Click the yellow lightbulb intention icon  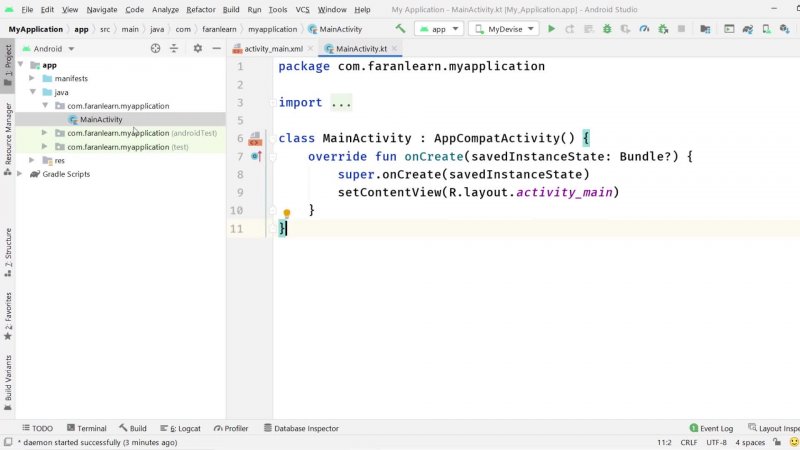pyautogui.click(x=286, y=213)
